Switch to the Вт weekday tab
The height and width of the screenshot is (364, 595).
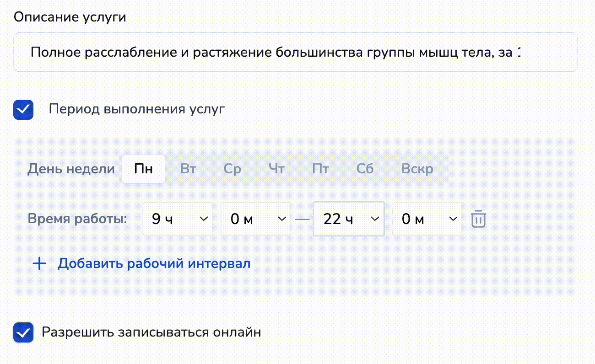[x=188, y=169]
